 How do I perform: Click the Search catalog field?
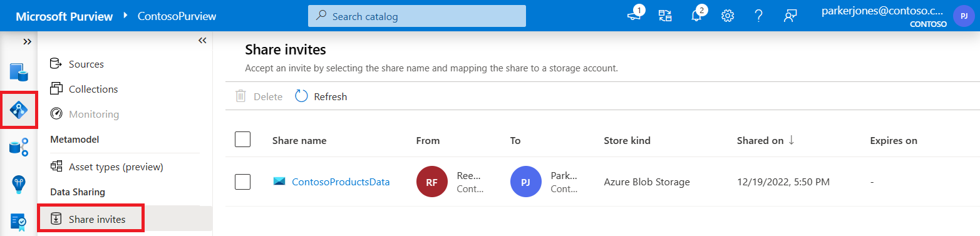coord(416,16)
